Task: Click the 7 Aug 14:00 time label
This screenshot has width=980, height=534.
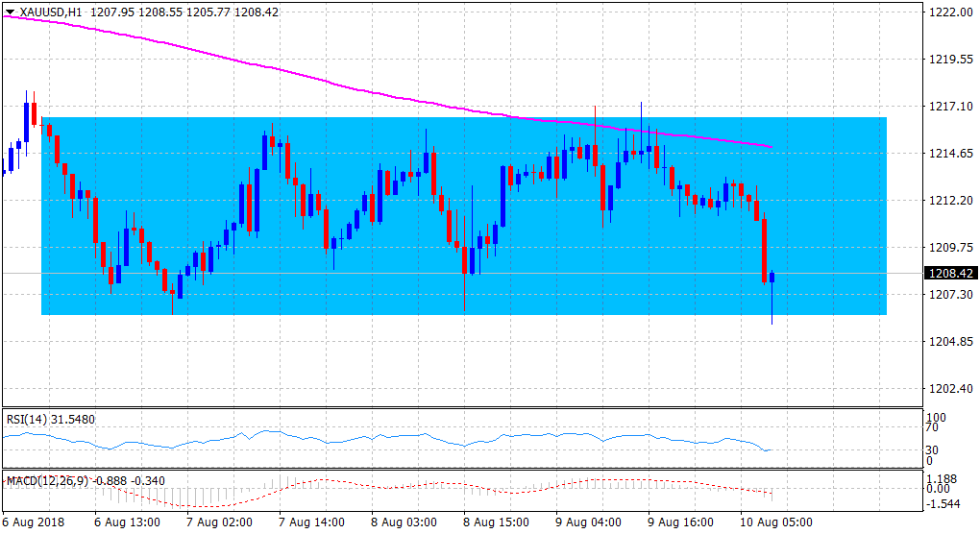Action: point(312,522)
